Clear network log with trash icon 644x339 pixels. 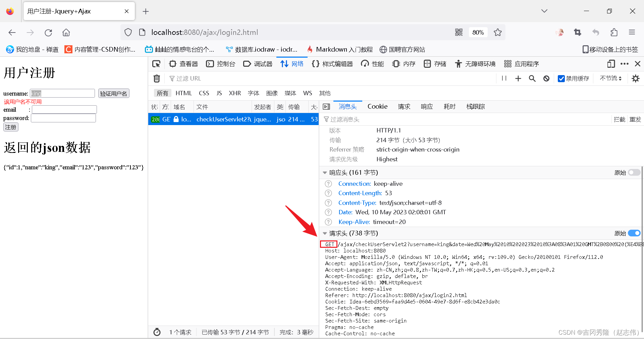point(157,78)
